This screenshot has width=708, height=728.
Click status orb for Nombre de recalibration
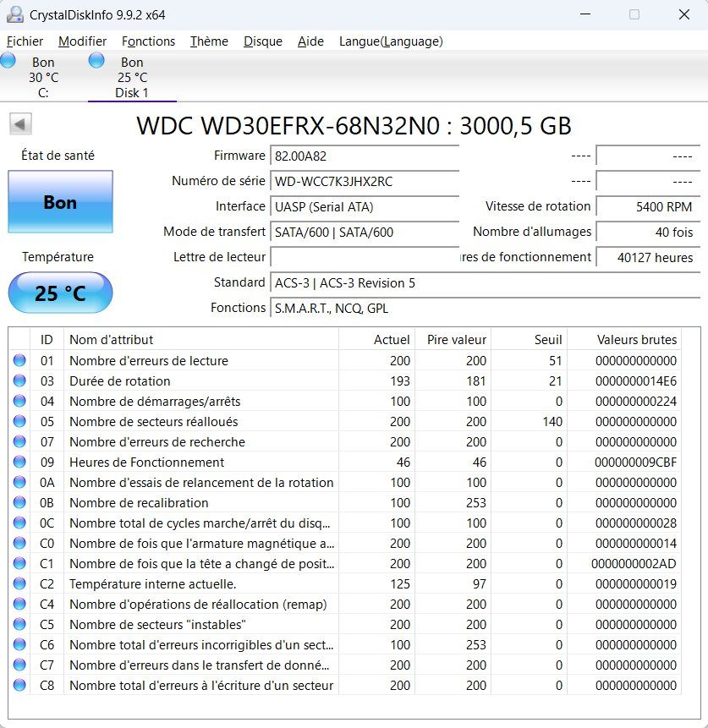point(19,502)
